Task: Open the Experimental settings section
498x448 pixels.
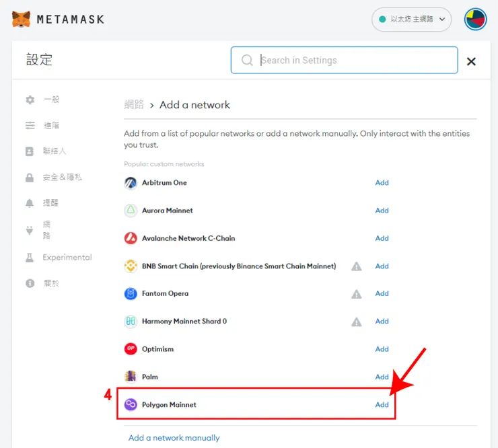Action: coord(67,258)
